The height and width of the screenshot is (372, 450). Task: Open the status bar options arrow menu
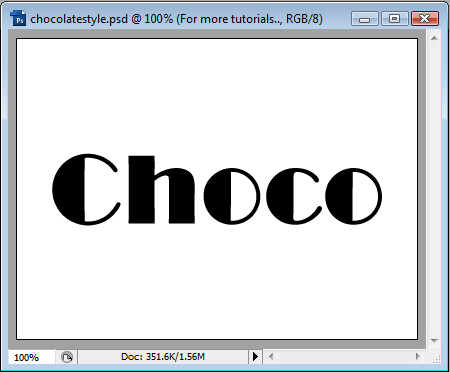[255, 357]
